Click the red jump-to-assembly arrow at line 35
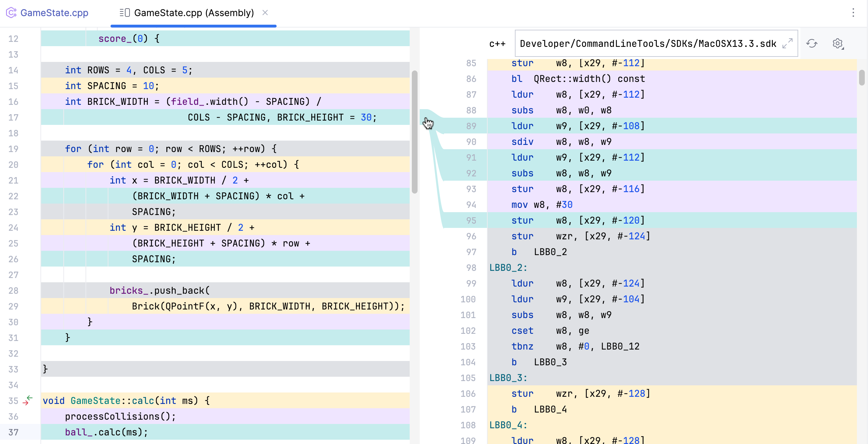 [x=26, y=403]
